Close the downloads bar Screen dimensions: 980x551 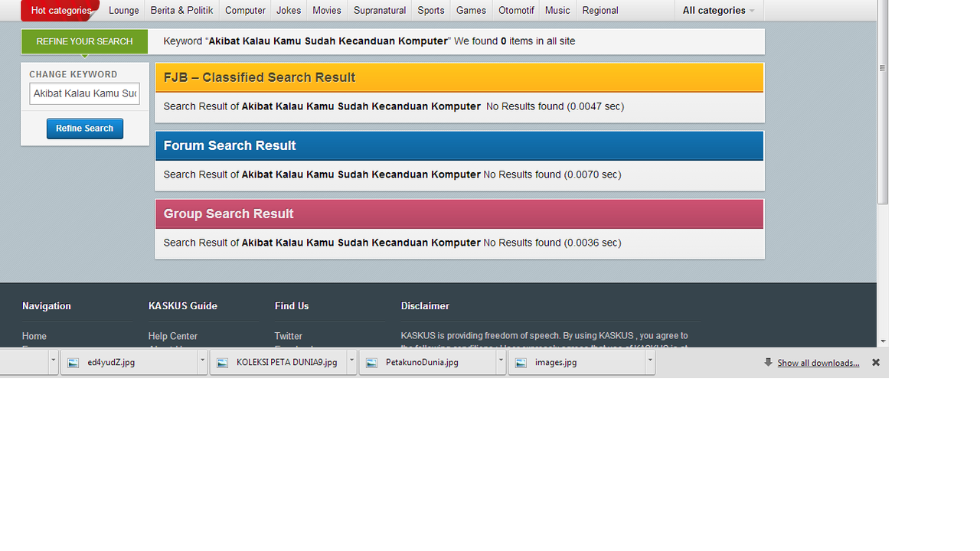pos(876,363)
